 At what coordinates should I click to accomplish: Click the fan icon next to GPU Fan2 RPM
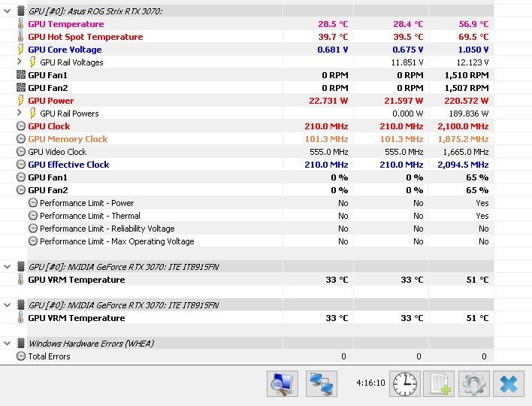(21, 87)
